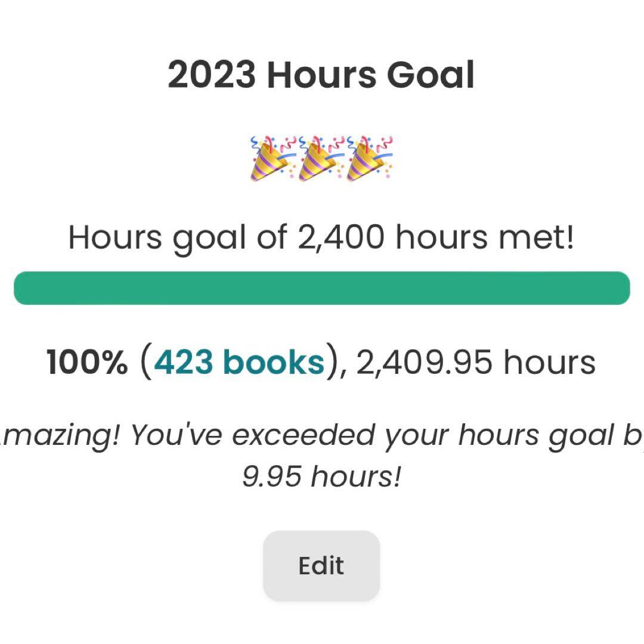Screen dimensions: 644x644
Task: Click the right end of the progress bar
Action: 620,288
